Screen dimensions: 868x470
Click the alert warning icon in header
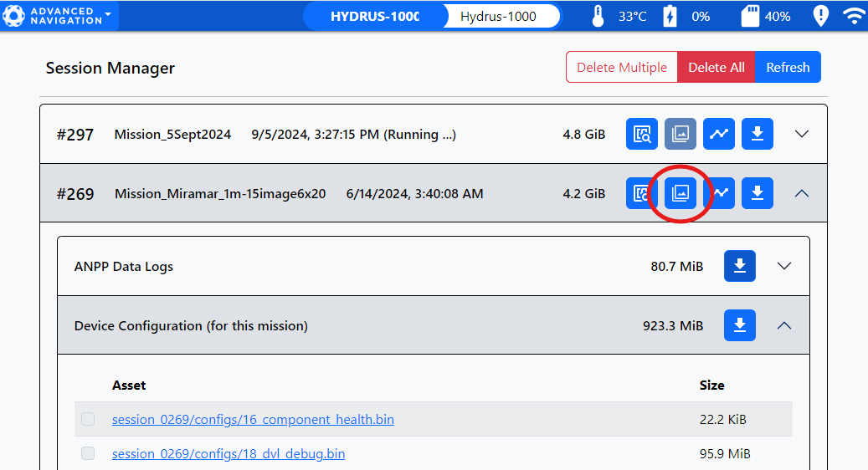tap(820, 16)
